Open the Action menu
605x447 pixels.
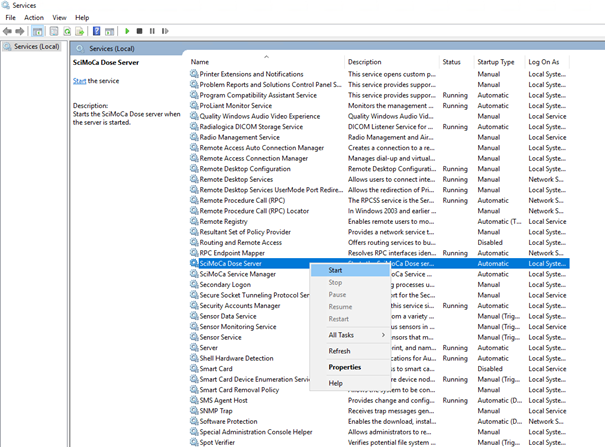[x=34, y=18]
